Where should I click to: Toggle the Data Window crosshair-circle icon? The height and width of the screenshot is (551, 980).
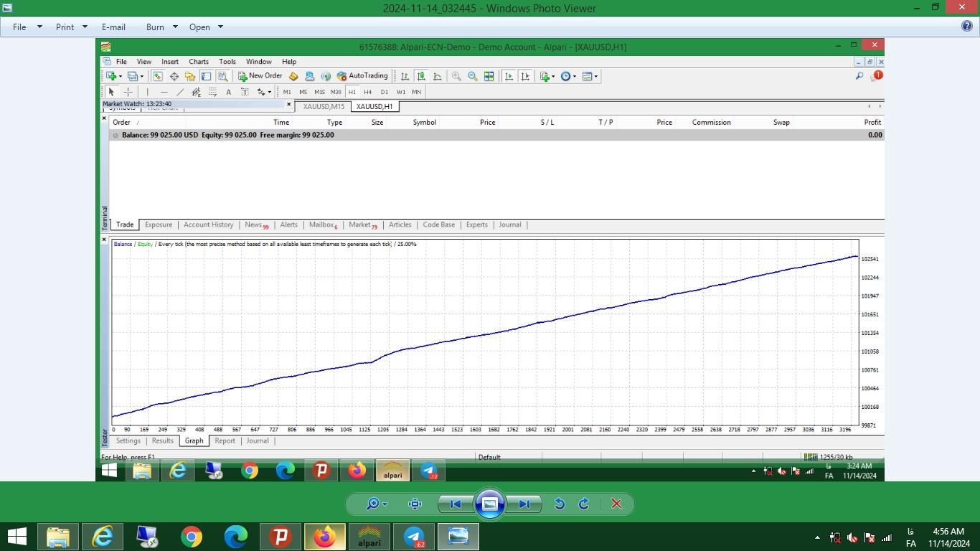point(174,76)
